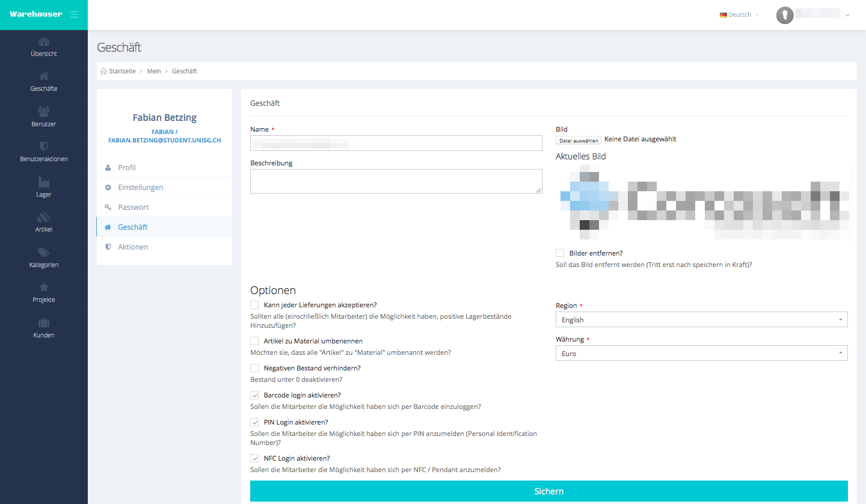Disable the 'PIN Login aktivieren?' checkbox

point(254,422)
